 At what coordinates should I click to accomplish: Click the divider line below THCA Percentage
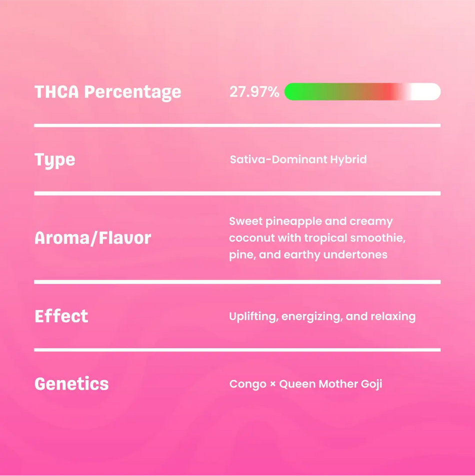tap(237, 125)
